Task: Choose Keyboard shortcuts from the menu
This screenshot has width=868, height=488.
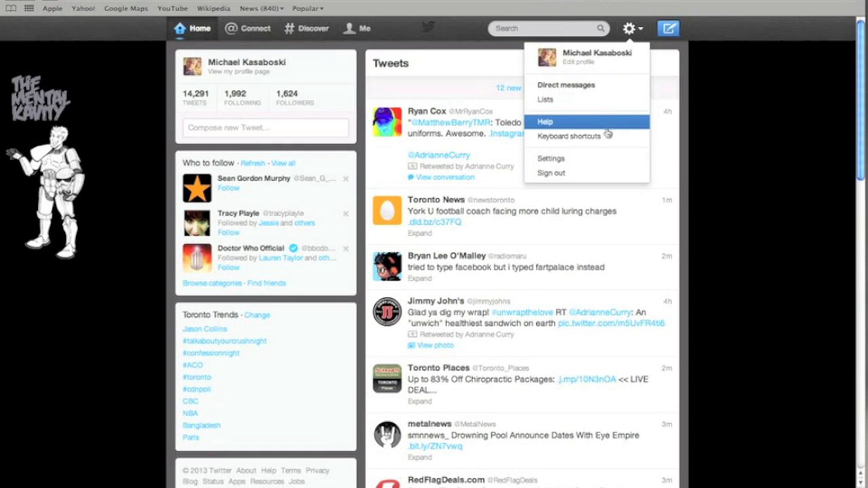Action: pos(569,136)
